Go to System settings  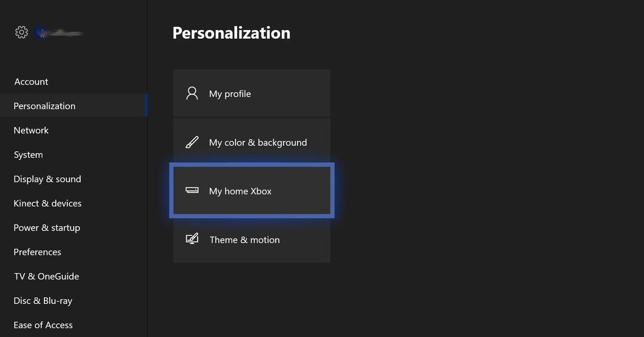[28, 154]
